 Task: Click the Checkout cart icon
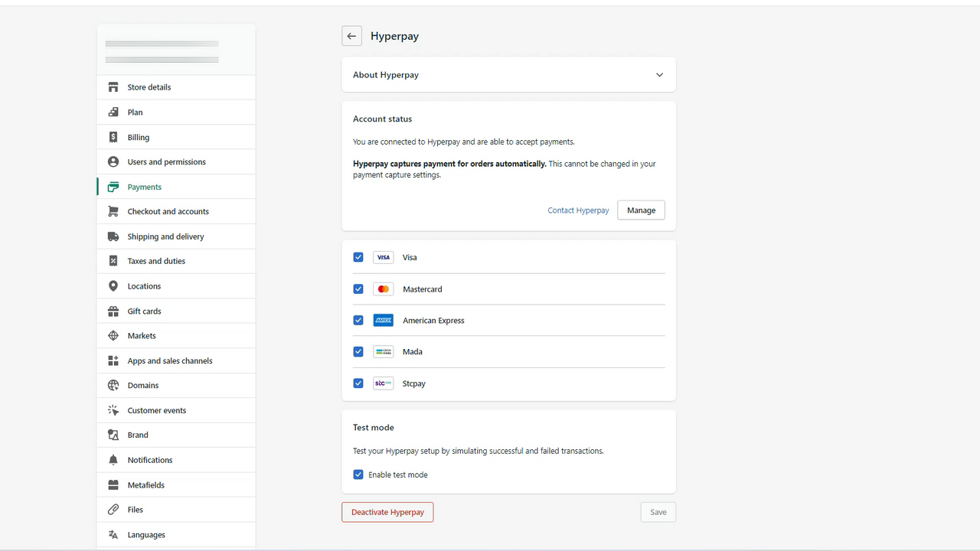point(113,211)
